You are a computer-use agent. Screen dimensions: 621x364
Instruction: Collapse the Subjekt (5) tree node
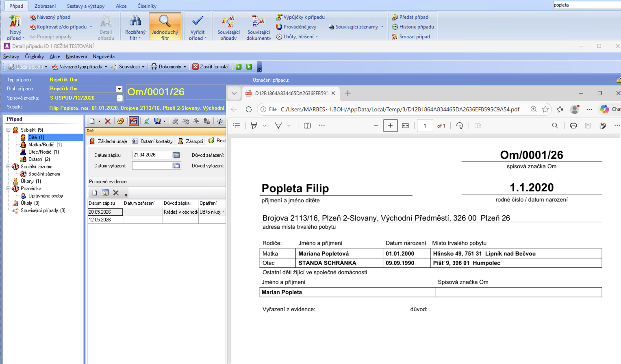coord(9,130)
